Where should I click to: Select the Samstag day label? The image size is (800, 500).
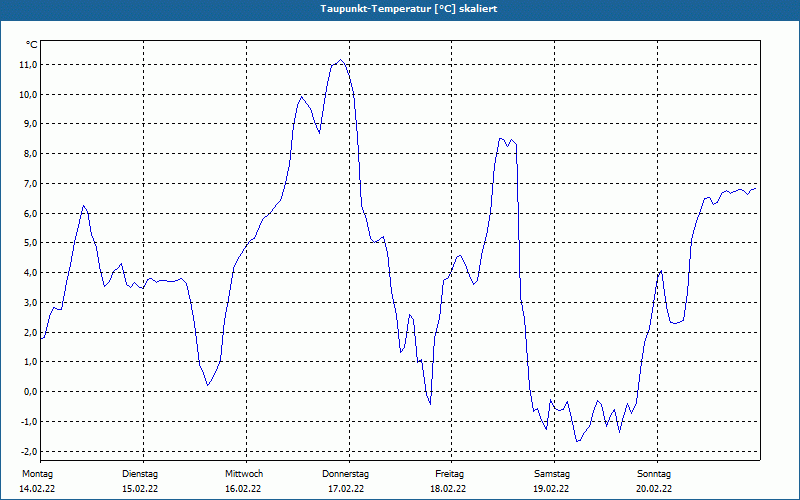pos(552,474)
